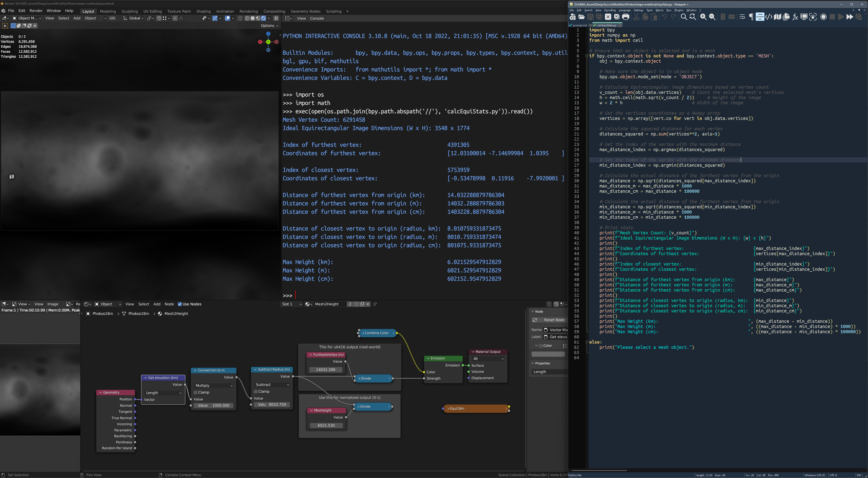Select wireframe viewport shading icon

247,18
